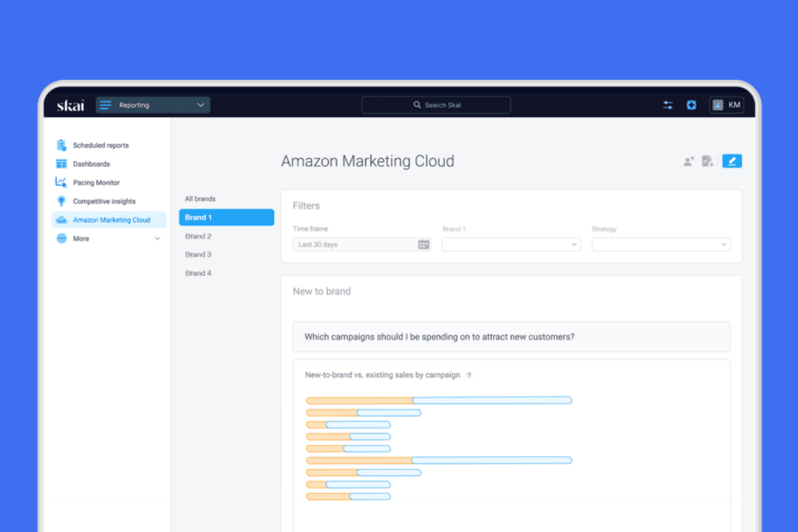The height and width of the screenshot is (532, 798).
Task: Click the help tooltip beside chart title
Action: click(x=469, y=375)
